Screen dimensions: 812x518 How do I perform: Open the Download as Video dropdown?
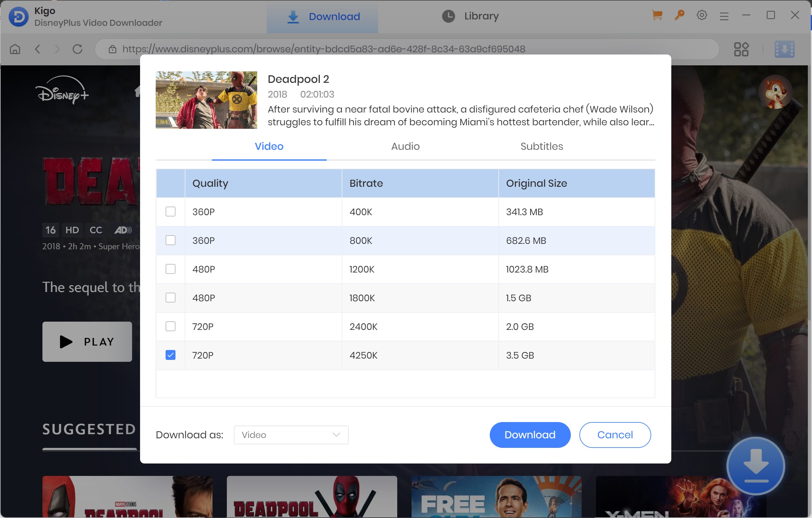(x=291, y=435)
